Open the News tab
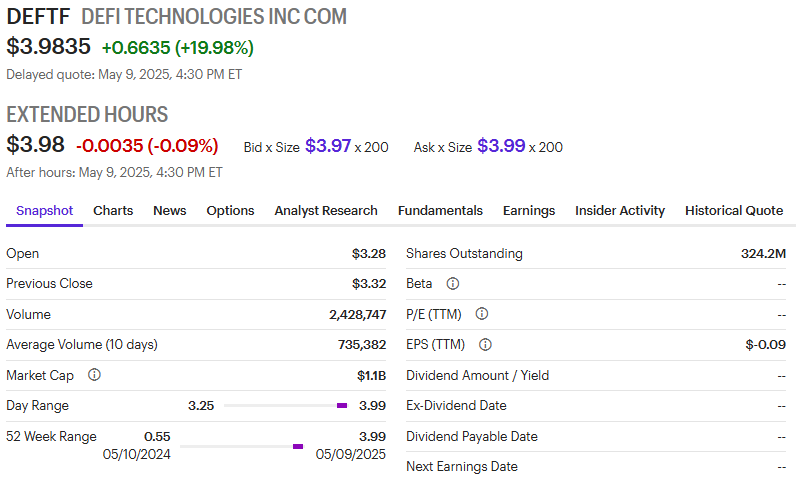796x484 pixels. pyautogui.click(x=170, y=211)
